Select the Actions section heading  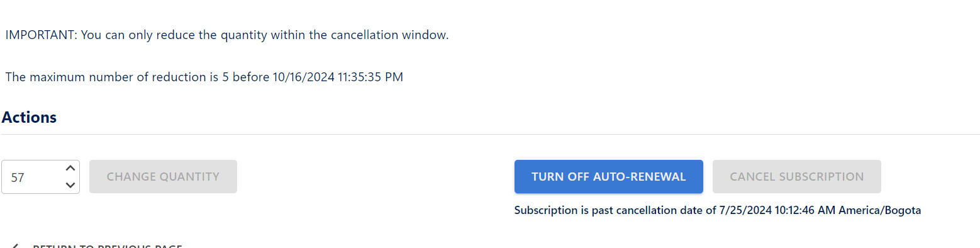coord(29,117)
